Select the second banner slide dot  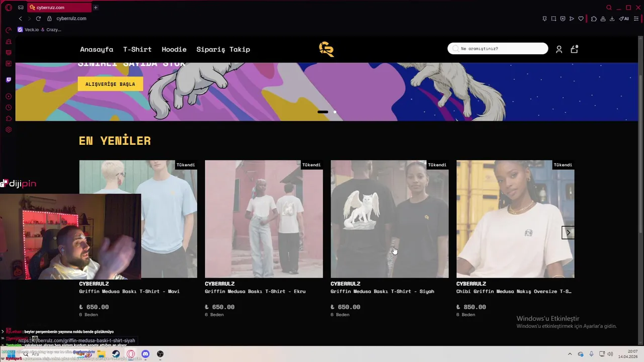click(335, 112)
